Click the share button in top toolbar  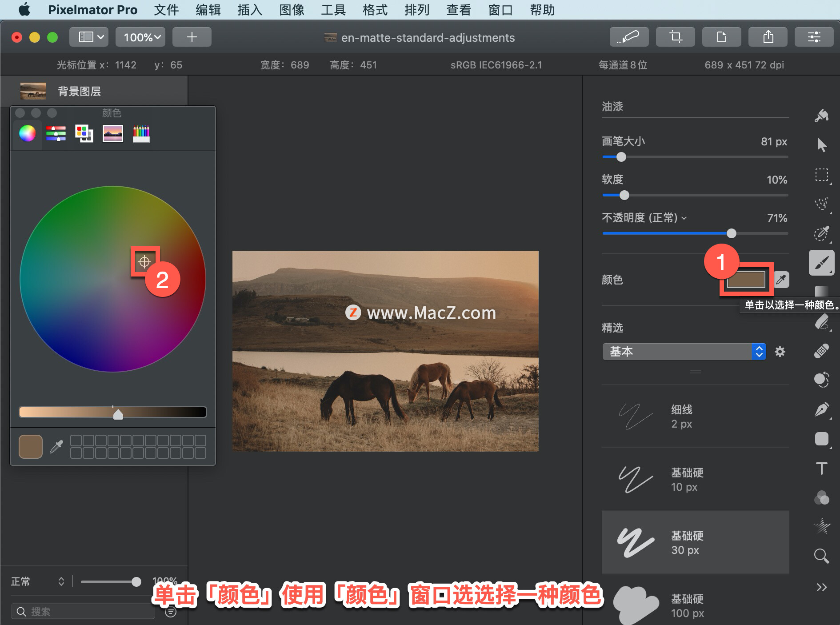click(768, 37)
